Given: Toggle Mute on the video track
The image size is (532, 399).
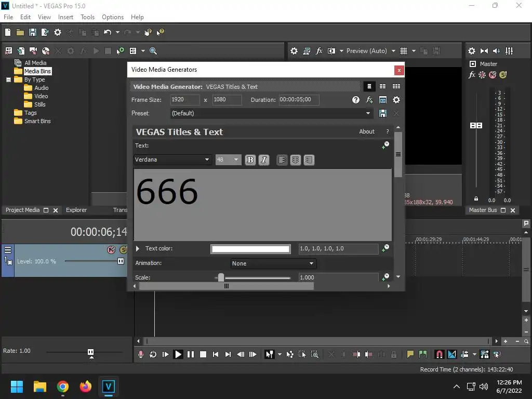Looking at the screenshot, I should 111,250.
